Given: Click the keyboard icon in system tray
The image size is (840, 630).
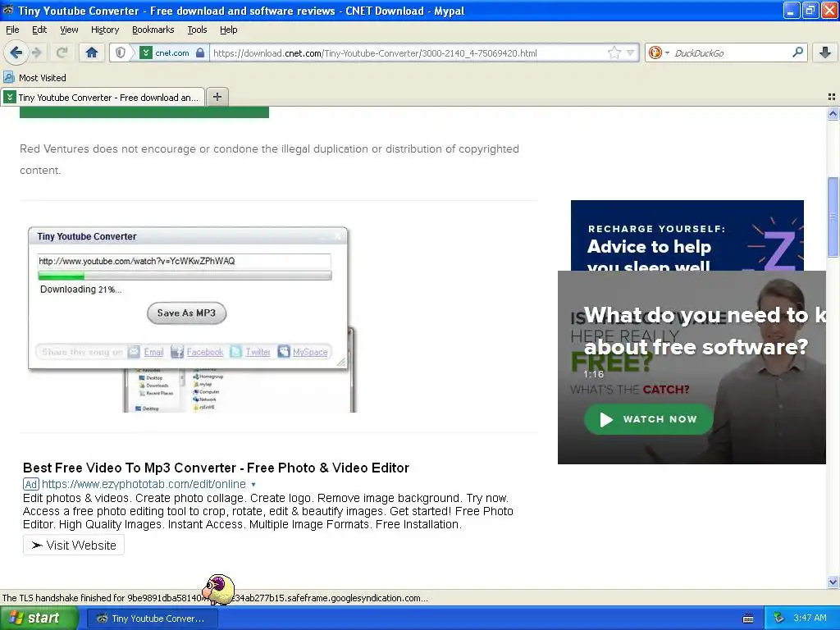Looking at the screenshot, I should coord(748,619).
